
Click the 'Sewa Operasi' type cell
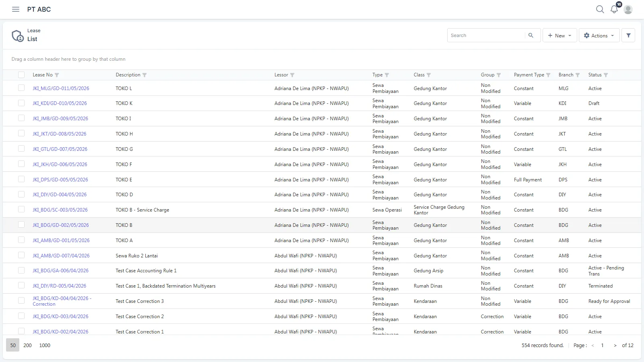click(x=387, y=210)
